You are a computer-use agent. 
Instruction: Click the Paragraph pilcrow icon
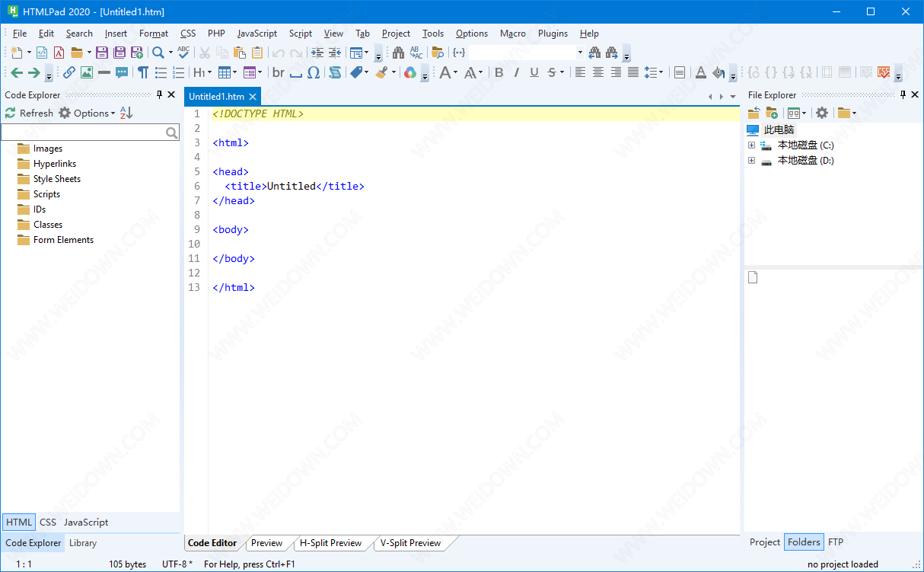pos(143,72)
